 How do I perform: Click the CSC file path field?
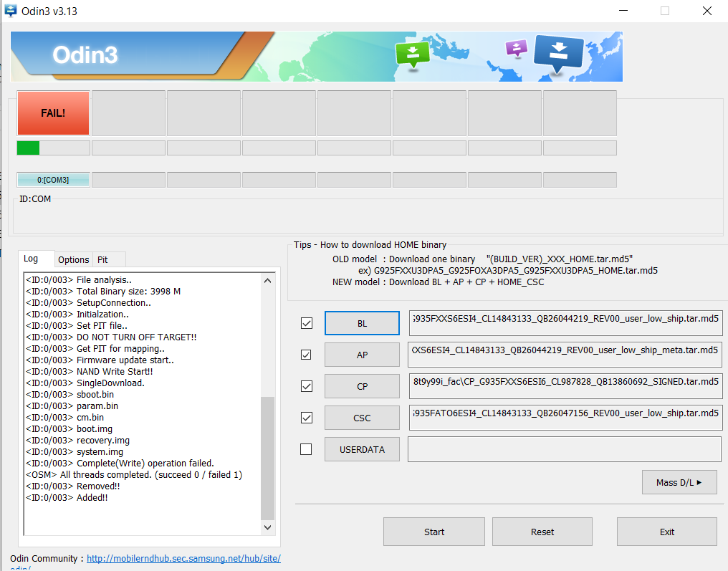[565, 418]
